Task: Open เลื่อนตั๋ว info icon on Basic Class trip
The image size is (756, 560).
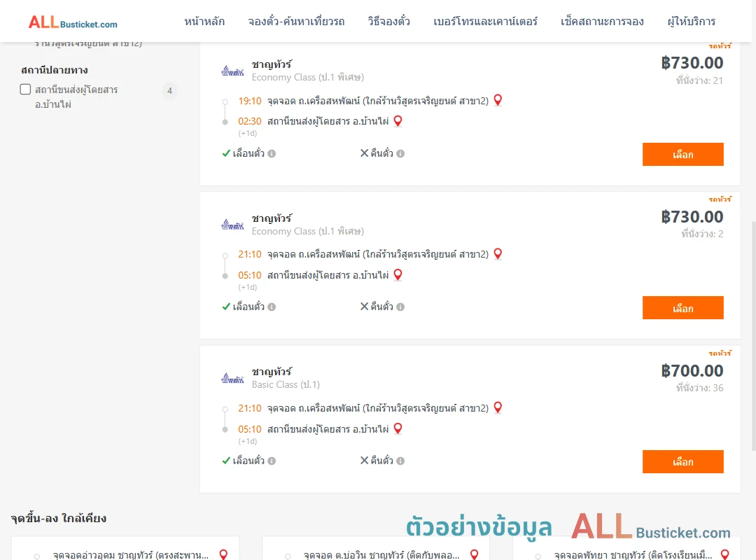Action: pos(272,461)
